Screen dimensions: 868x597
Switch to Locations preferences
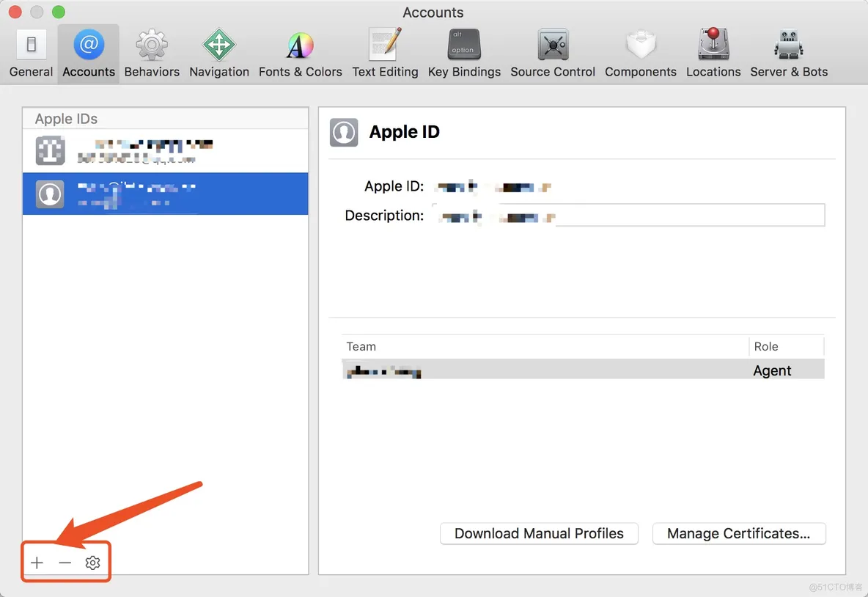click(713, 54)
